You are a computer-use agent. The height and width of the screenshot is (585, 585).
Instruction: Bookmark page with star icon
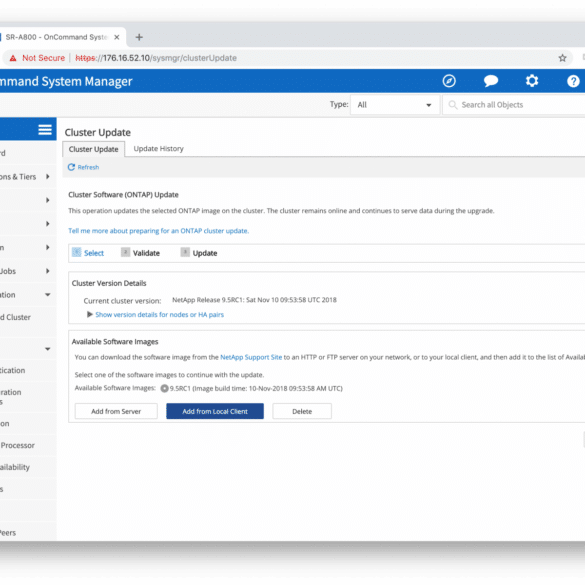562,58
